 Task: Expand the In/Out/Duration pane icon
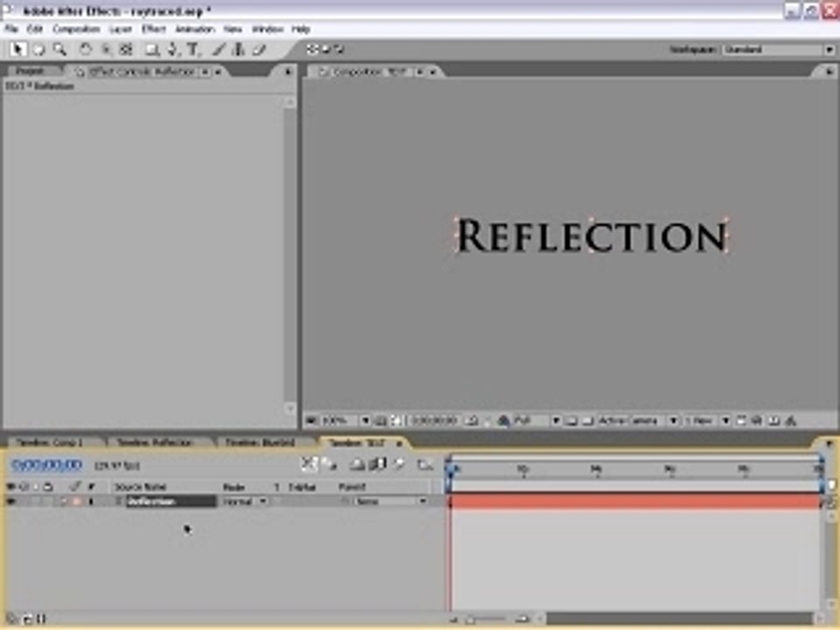(41, 619)
